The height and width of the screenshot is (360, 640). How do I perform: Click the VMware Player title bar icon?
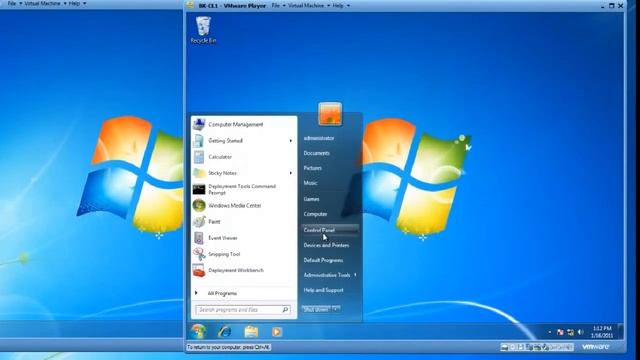[x=190, y=5]
